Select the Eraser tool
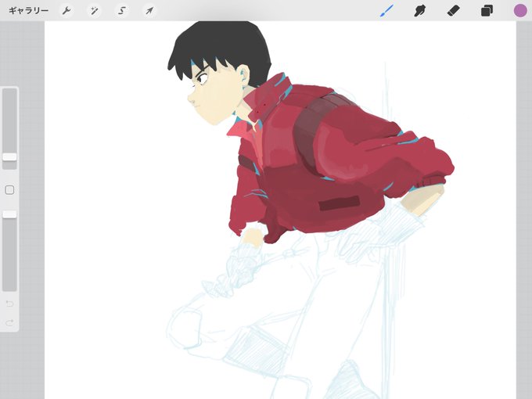This screenshot has width=532, height=399. coord(453,11)
